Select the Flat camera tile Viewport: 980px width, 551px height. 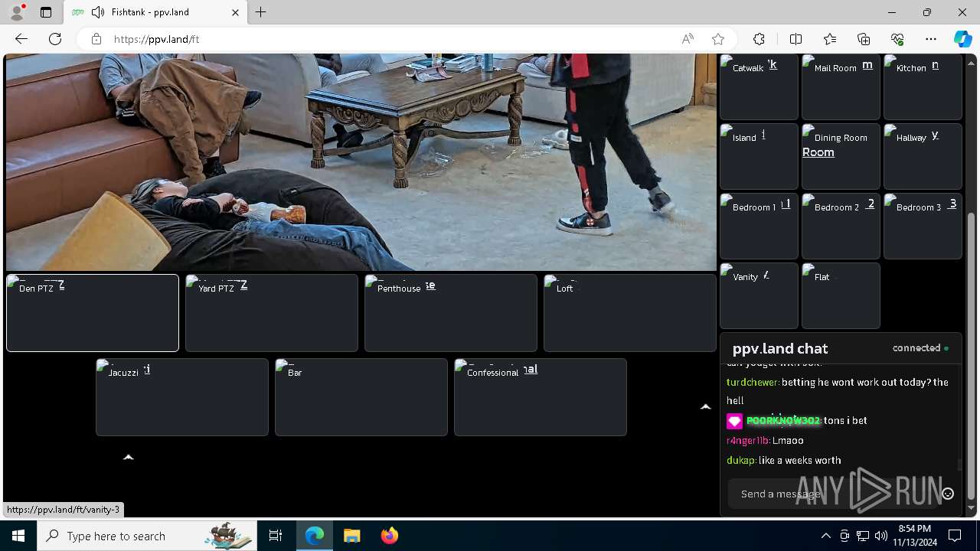[841, 295]
